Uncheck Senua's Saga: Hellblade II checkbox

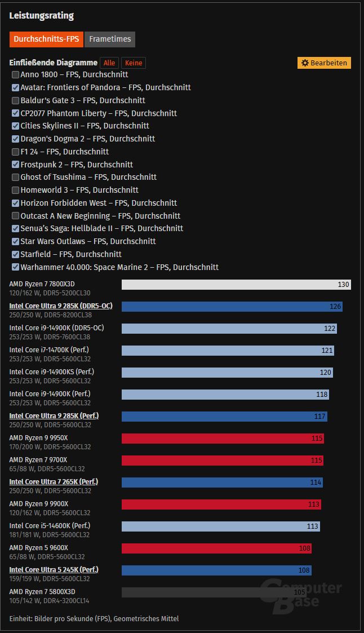click(x=15, y=228)
